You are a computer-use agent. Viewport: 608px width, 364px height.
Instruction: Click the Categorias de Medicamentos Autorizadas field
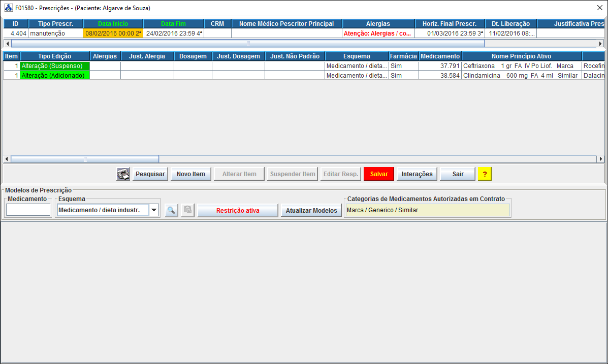point(428,210)
